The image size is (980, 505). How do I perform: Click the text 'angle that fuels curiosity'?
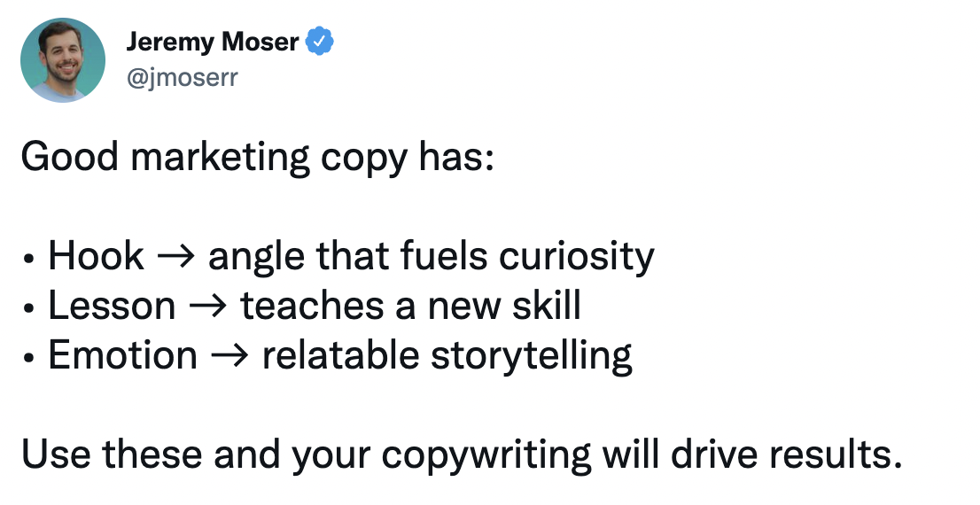pyautogui.click(x=431, y=257)
